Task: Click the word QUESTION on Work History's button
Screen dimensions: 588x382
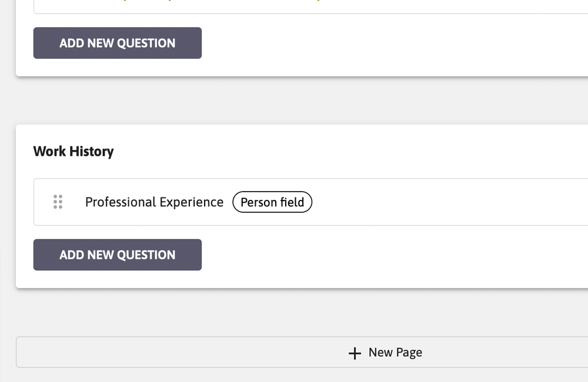Action: pyautogui.click(x=146, y=255)
